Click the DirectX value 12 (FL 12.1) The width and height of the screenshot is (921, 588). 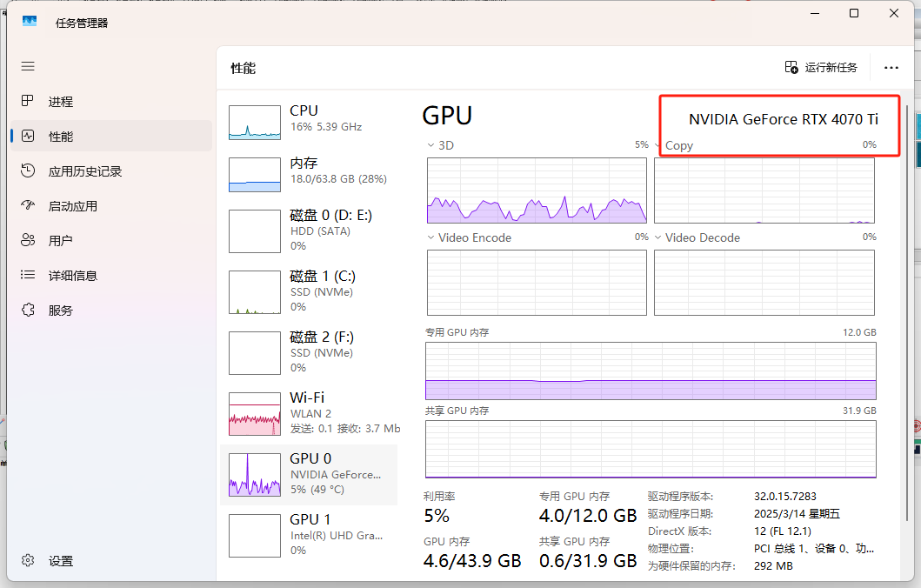[x=783, y=531]
